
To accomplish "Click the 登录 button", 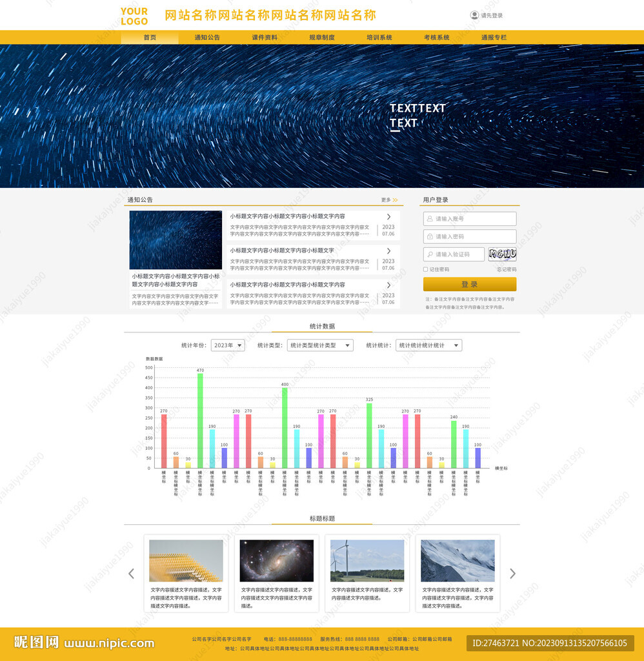I will click(470, 284).
